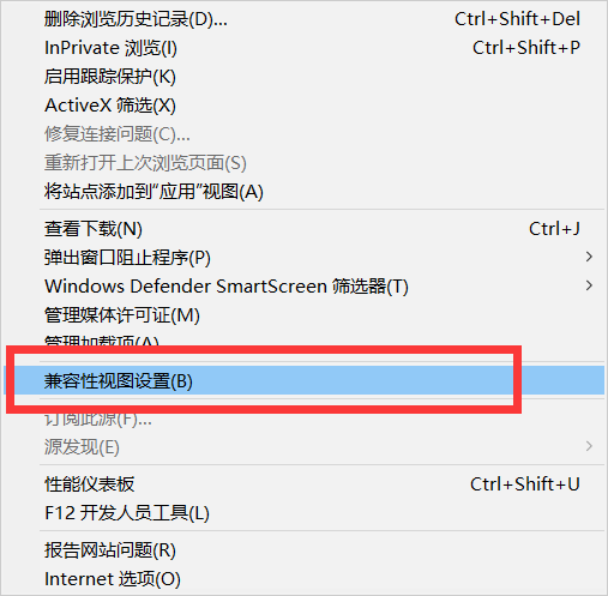Click 修复连接问题 menu entry
Image resolution: width=609 pixels, height=597 pixels.
point(117,133)
